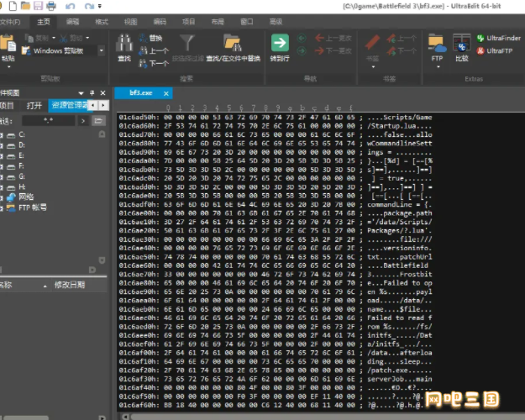Screen dimensions: 525x420
Task: Expand the 书签 bookmark dropdown arrow
Action: (x=373, y=67)
